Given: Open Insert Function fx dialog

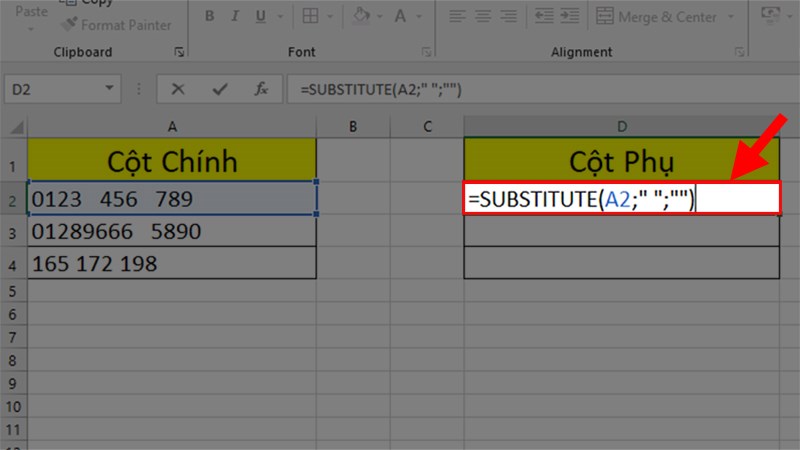Looking at the screenshot, I should pos(261,89).
